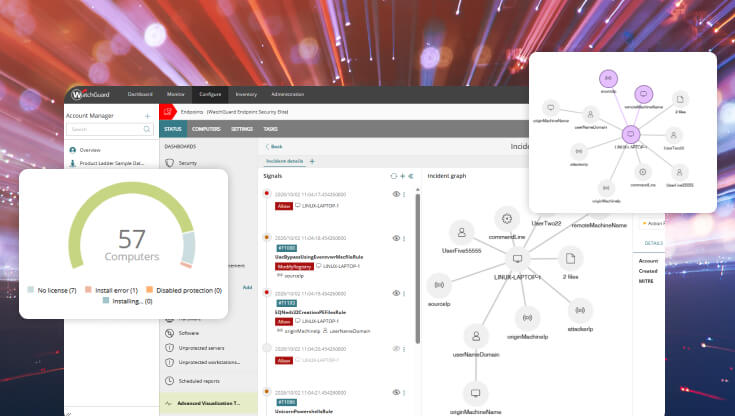
Task: Toggle eye icon on first signal entry
Action: [x=396, y=195]
